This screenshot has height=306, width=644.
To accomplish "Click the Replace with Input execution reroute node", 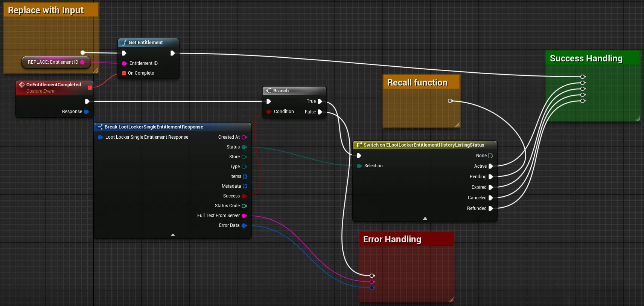I will [83, 53].
